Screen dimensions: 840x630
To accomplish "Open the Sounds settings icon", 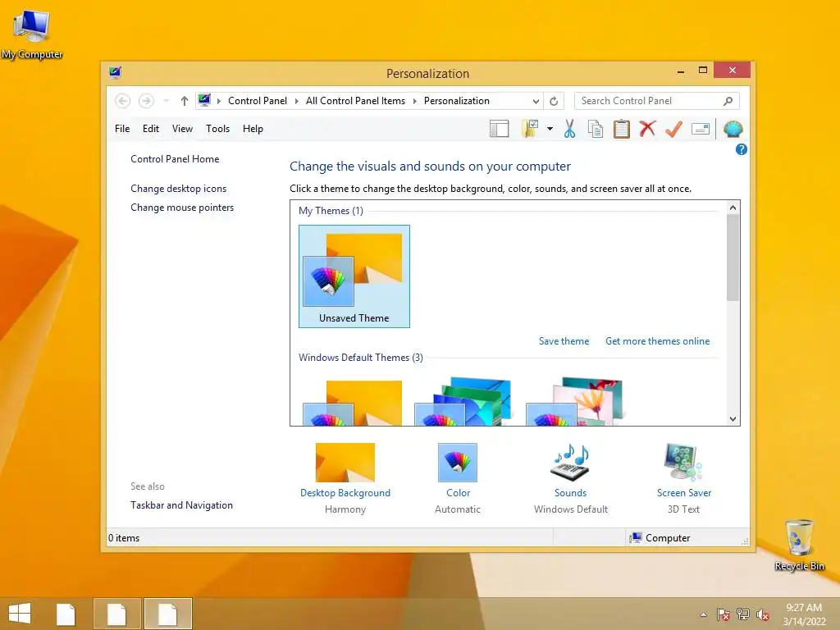I will point(571,463).
